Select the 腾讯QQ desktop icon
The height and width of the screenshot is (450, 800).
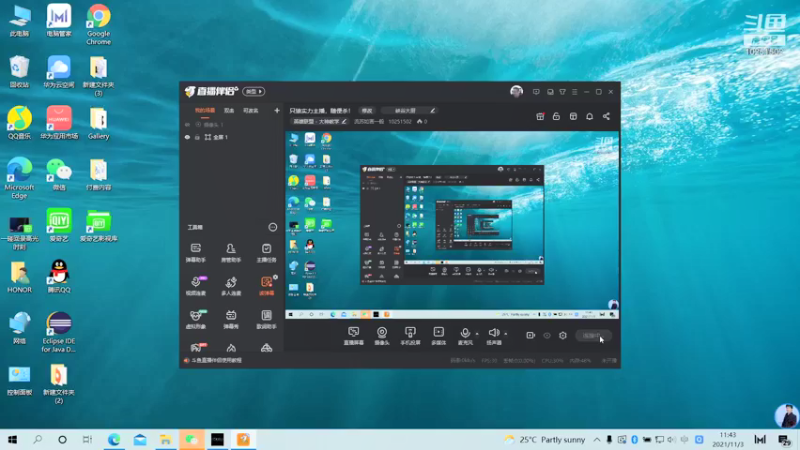tap(59, 276)
